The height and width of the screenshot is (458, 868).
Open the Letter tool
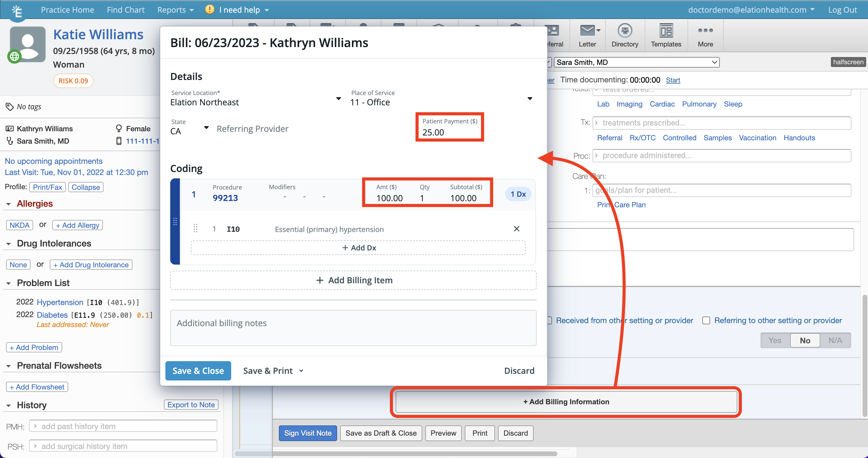click(x=587, y=35)
